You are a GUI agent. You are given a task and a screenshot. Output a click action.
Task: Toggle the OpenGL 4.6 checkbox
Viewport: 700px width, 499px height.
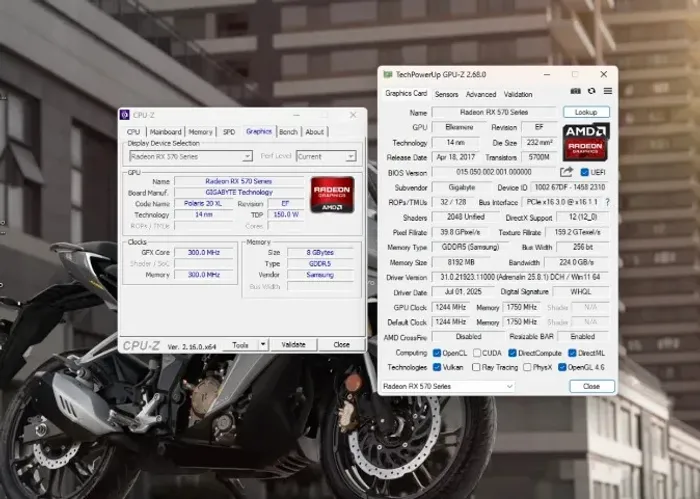coord(562,367)
